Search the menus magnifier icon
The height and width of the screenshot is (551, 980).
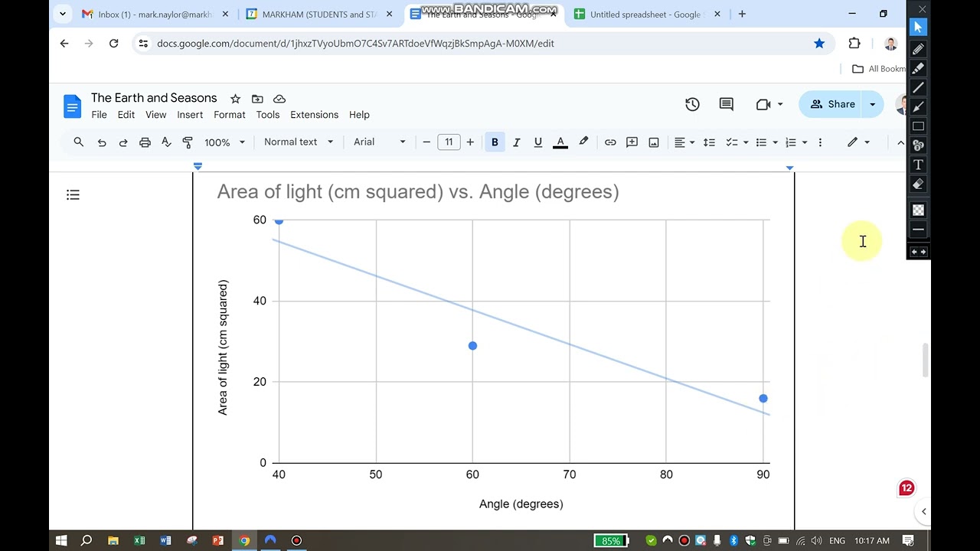click(x=79, y=142)
